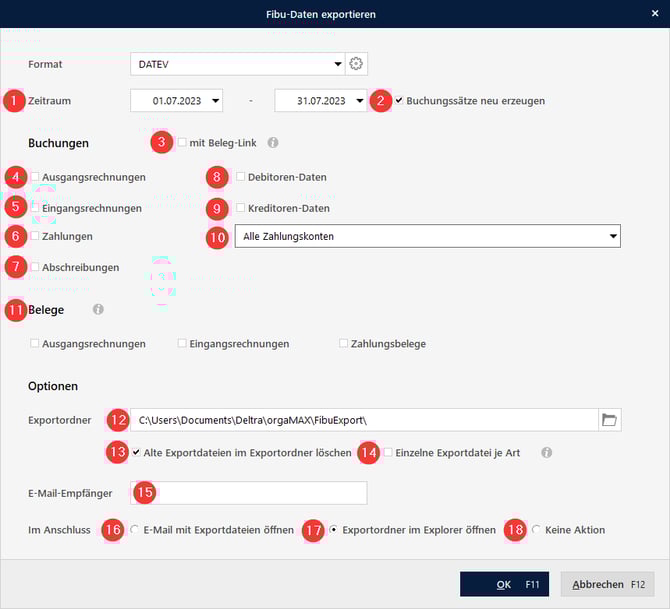Viewport: 670px width, 609px height.
Task: Browse export folder with folder icon
Action: [x=609, y=420]
